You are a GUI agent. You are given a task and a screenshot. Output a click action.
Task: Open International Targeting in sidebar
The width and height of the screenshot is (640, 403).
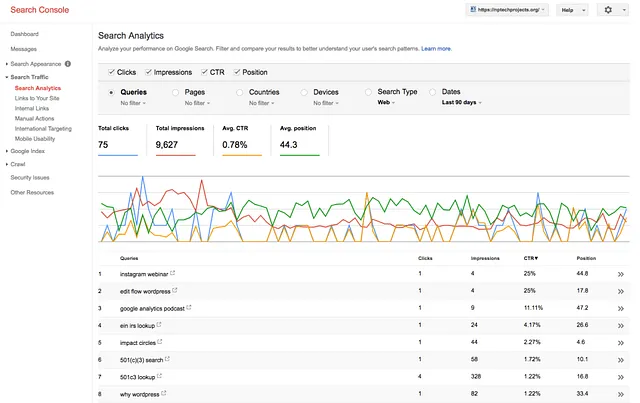click(43, 129)
